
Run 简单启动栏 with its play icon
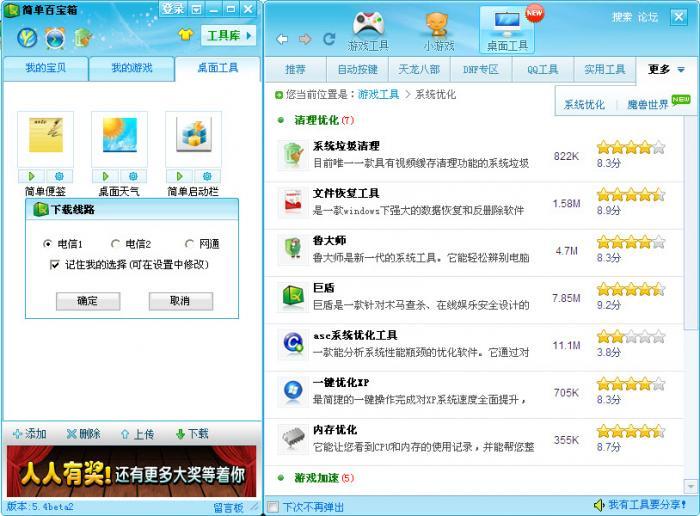point(179,176)
